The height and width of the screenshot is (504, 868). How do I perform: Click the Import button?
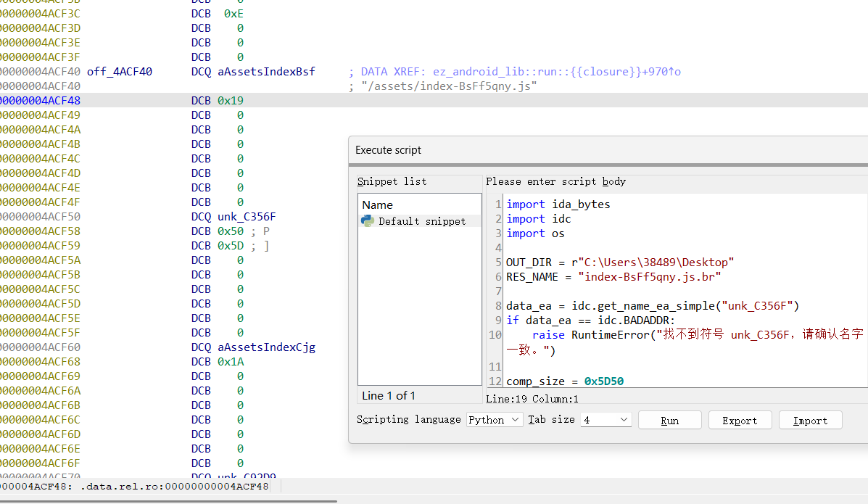810,421
